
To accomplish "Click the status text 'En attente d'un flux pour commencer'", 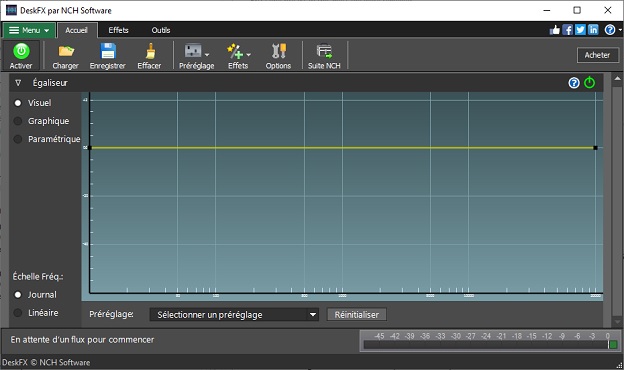I will pyautogui.click(x=82, y=340).
